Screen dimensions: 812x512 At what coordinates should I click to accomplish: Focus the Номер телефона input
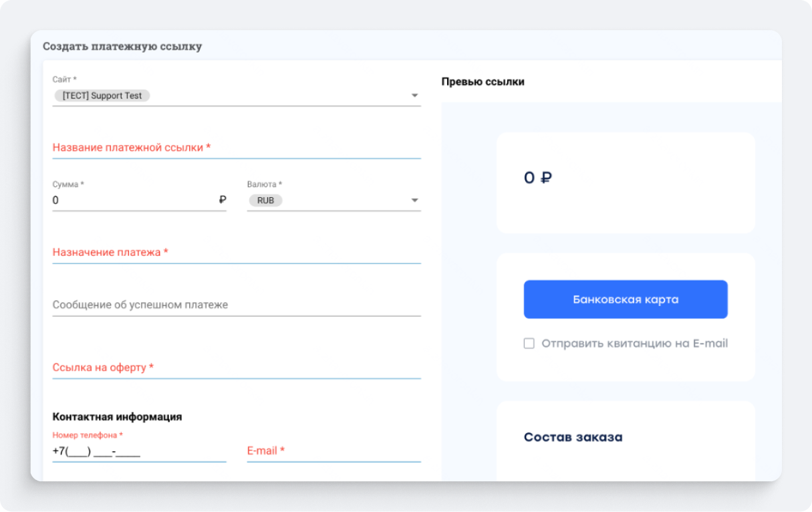(x=138, y=451)
